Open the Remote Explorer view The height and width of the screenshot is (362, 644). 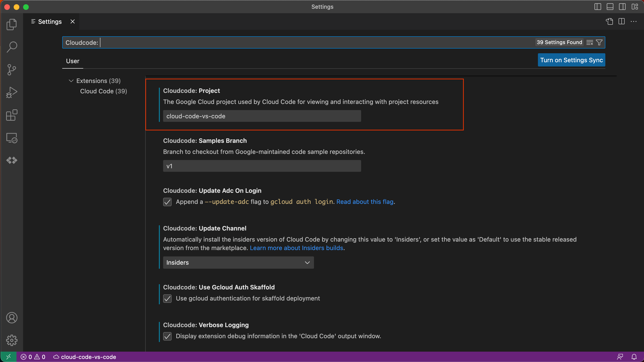12,138
